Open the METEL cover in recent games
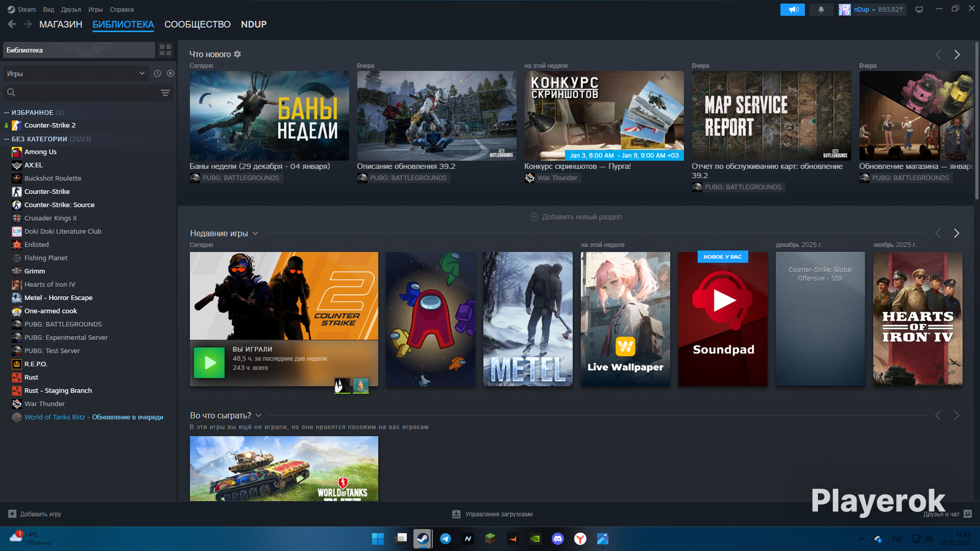Image resolution: width=980 pixels, height=551 pixels. (x=528, y=319)
